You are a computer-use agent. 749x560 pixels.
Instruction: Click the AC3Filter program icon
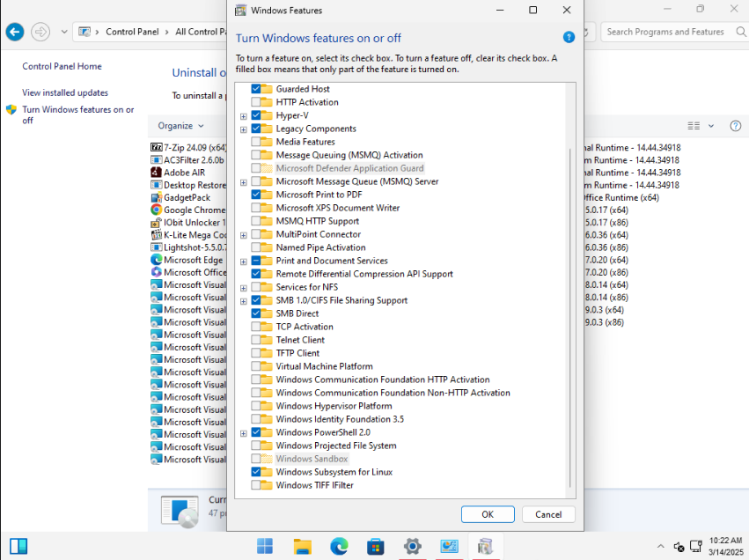(156, 159)
